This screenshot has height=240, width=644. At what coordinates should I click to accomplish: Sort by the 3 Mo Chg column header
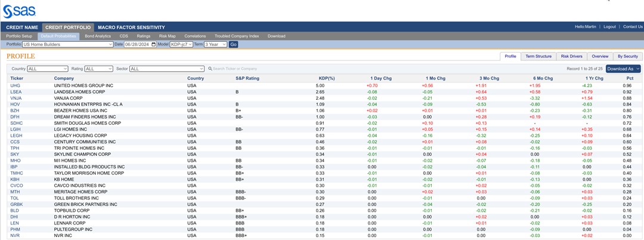[489, 78]
